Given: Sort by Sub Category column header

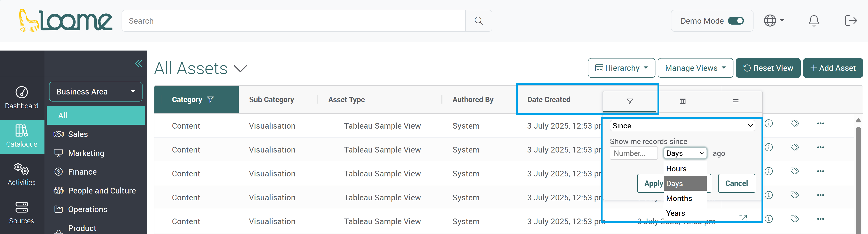Looking at the screenshot, I should coord(271,99).
